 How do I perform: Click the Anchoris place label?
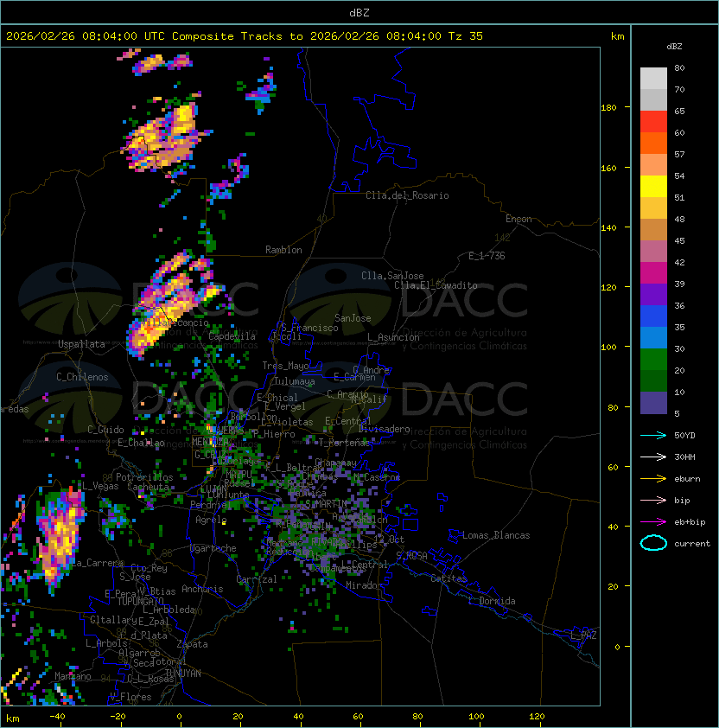coord(202,589)
